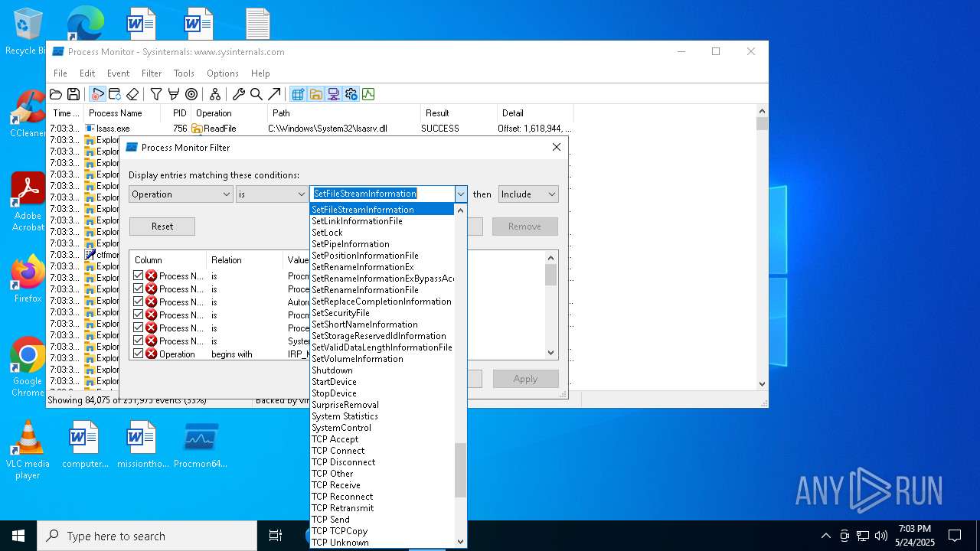The image size is (980, 551).
Task: Click the Jump To arrow icon
Action: click(x=274, y=94)
